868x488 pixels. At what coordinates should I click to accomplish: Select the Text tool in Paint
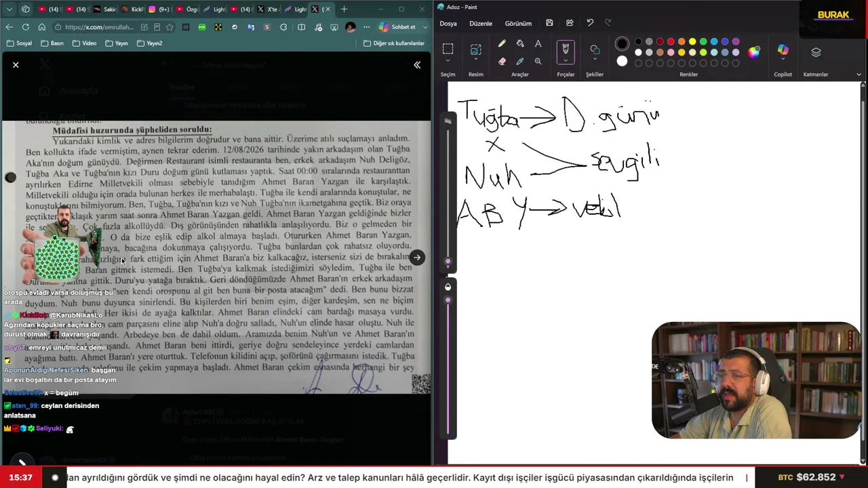pyautogui.click(x=538, y=44)
